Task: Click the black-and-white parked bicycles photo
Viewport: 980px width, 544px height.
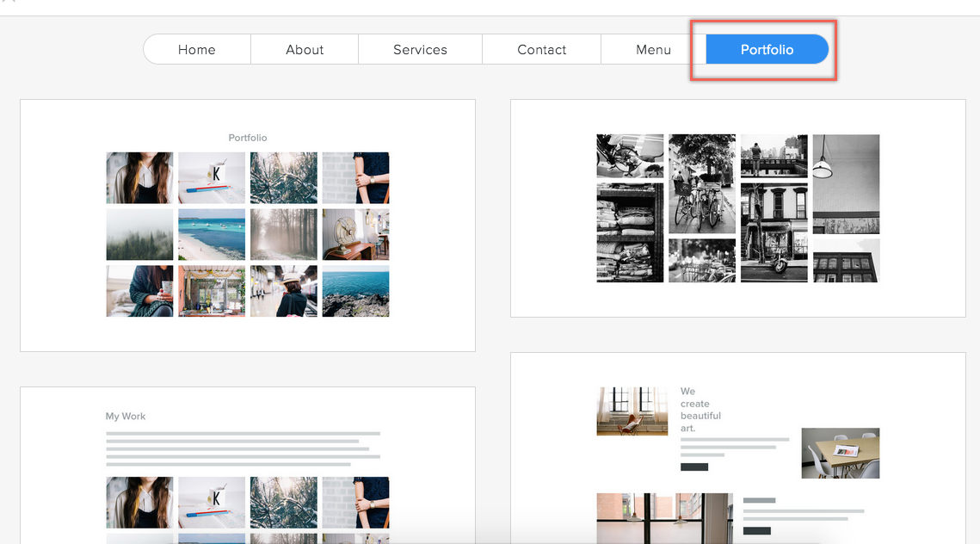Action: pos(702,183)
